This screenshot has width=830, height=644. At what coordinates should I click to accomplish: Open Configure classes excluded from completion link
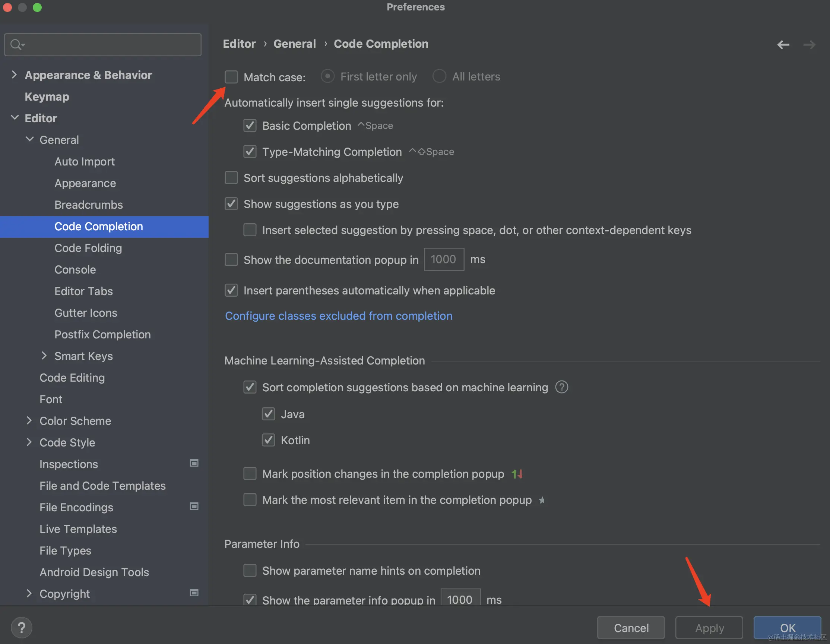point(338,316)
